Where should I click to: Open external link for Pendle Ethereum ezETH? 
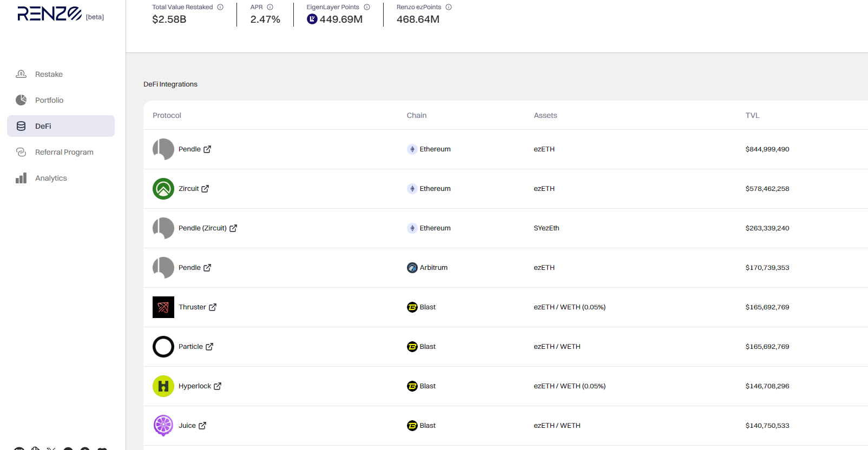point(207,149)
